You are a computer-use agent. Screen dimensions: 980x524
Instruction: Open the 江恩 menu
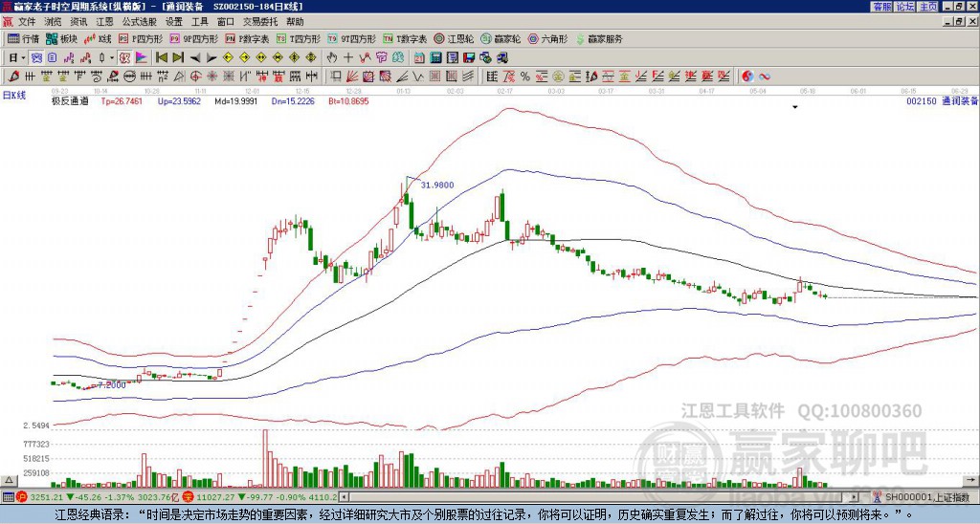coord(104,22)
